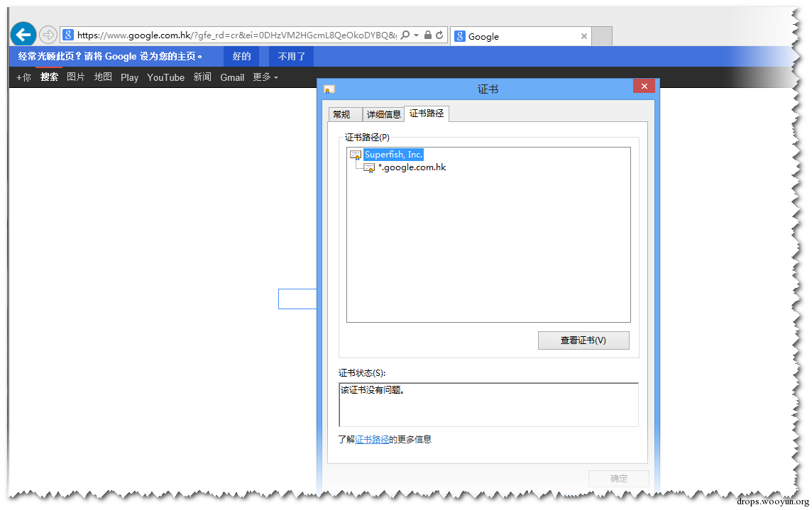Click the 查看证书(V) button

pyautogui.click(x=583, y=340)
